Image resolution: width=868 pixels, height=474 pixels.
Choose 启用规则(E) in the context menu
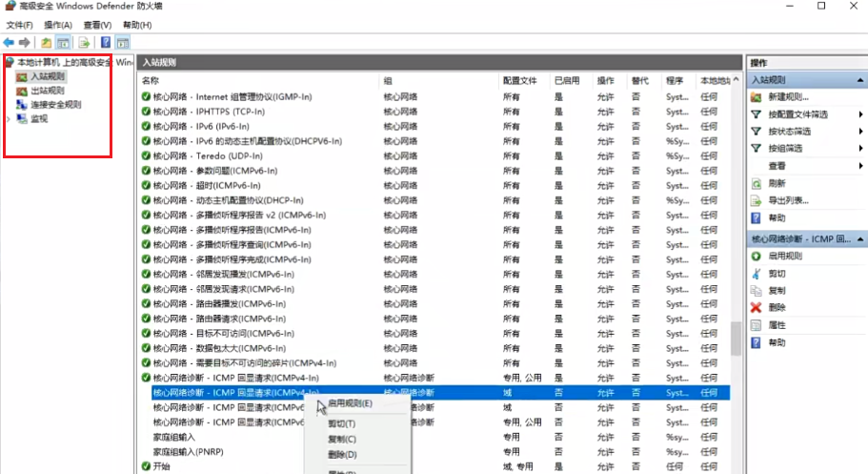click(350, 403)
